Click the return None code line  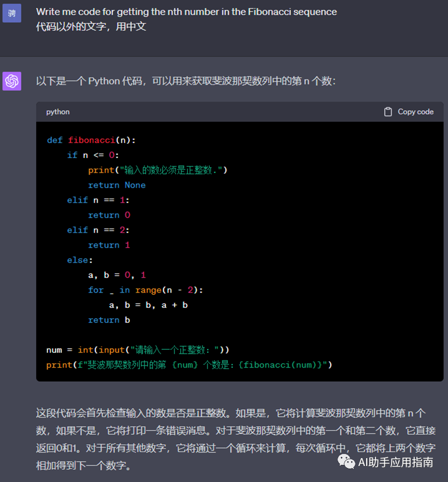(x=117, y=185)
